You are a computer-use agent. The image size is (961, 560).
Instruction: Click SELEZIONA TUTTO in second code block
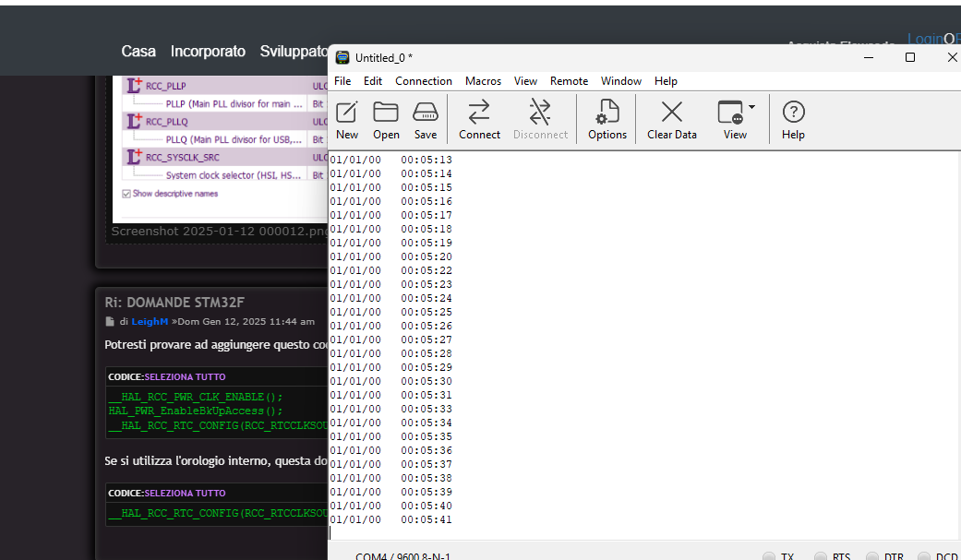pos(185,494)
